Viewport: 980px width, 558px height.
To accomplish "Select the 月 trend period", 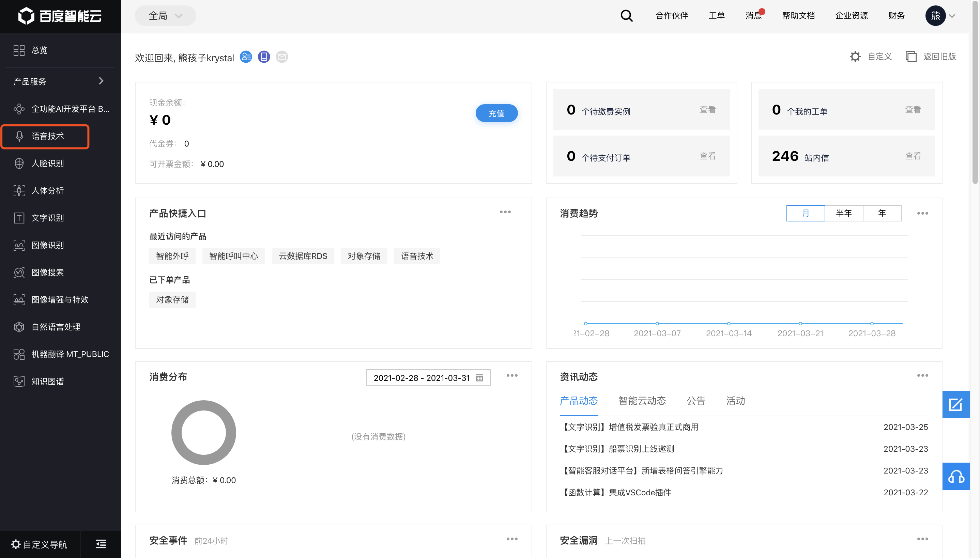I will [x=806, y=213].
